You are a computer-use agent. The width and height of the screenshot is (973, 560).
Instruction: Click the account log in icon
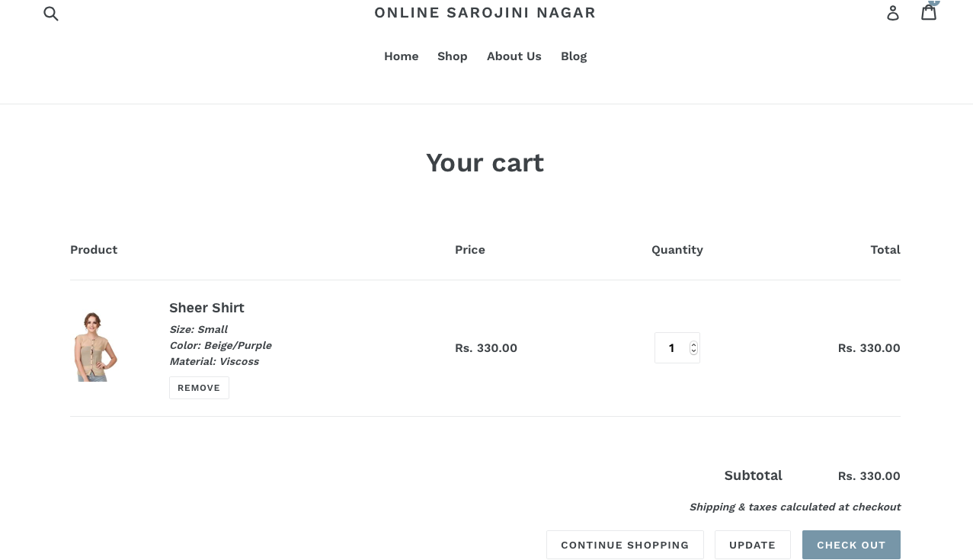point(893,13)
